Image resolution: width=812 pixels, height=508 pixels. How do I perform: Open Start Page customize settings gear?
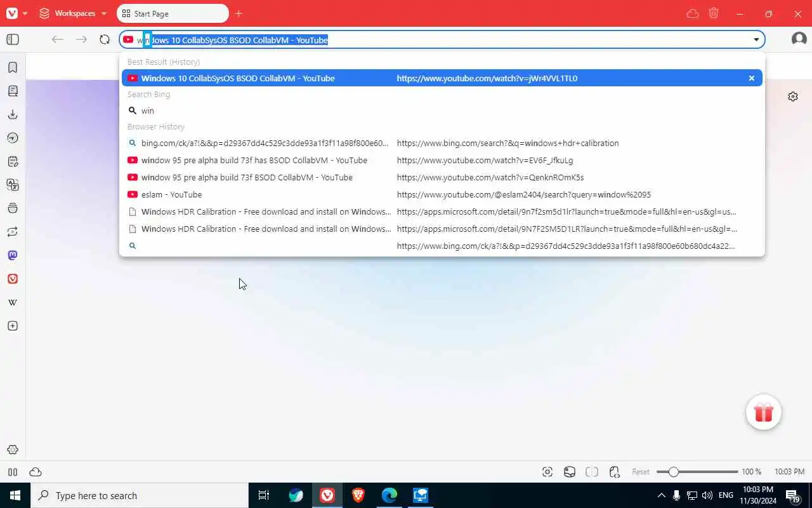pos(793,97)
